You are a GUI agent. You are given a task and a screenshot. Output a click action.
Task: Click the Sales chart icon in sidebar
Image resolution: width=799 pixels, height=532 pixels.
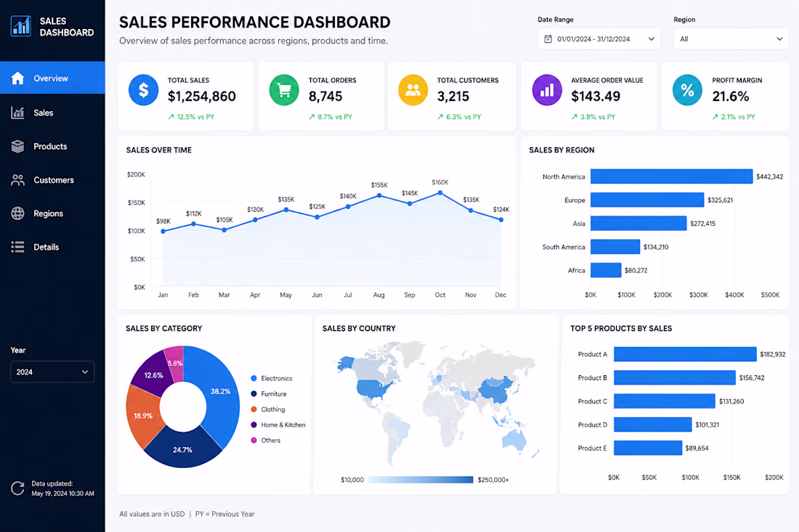coord(18,112)
